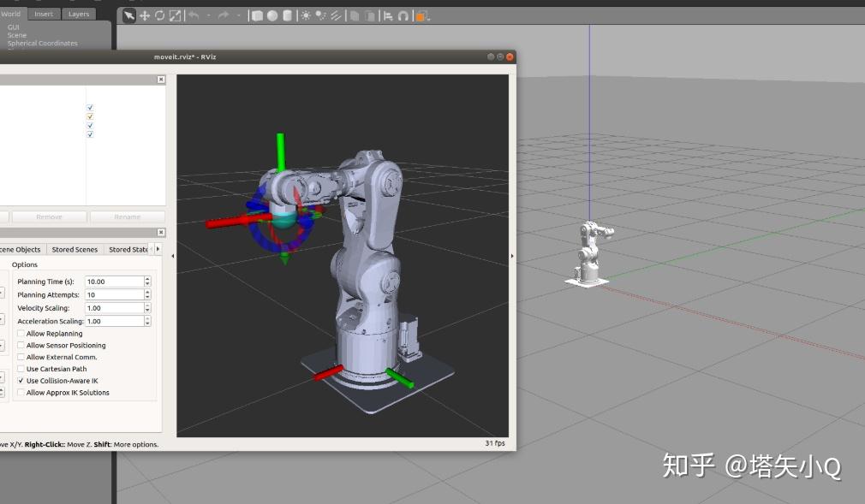Click the Velocity Scaling input field
This screenshot has width=865, height=504.
pyautogui.click(x=114, y=308)
